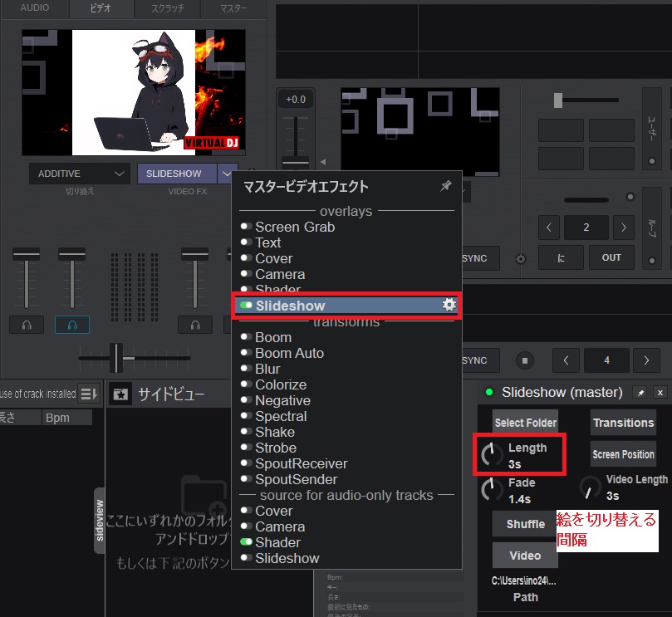Pin the Slideshow (master) panel
The width and height of the screenshot is (672, 617).
tap(640, 393)
